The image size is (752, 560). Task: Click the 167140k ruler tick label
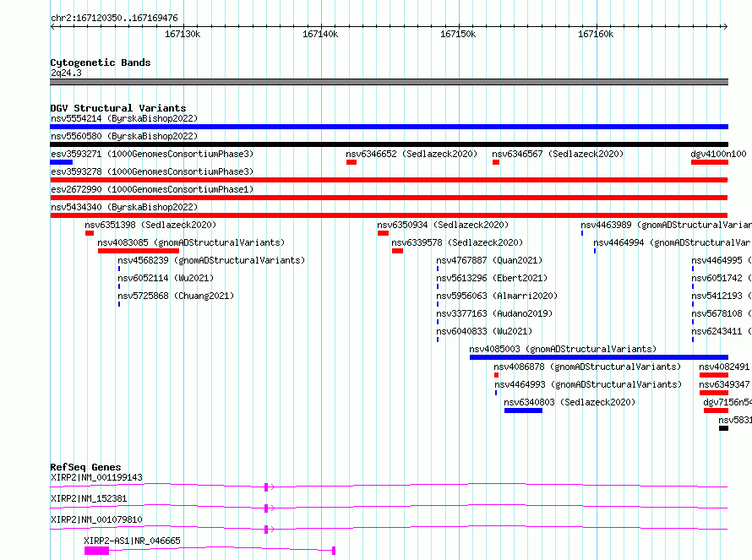tap(320, 34)
